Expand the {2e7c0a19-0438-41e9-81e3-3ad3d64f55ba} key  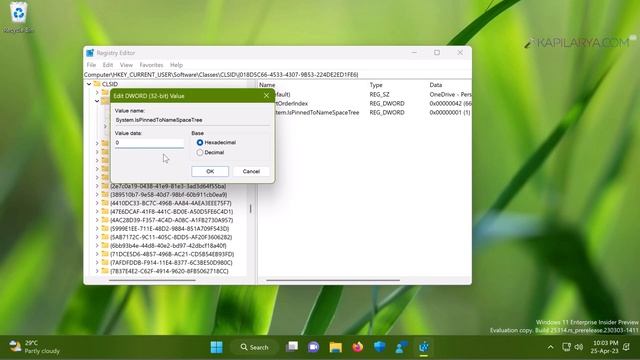pos(97,186)
